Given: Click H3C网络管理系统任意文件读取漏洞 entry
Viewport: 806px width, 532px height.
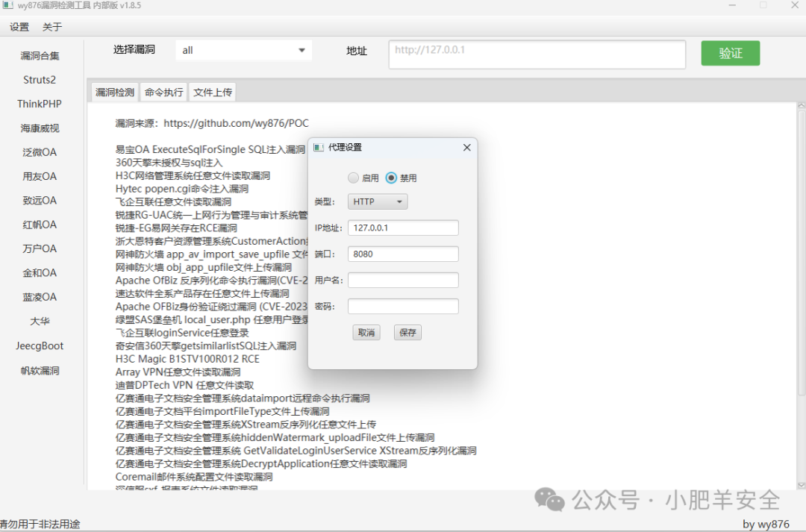Looking at the screenshot, I should coord(193,176).
